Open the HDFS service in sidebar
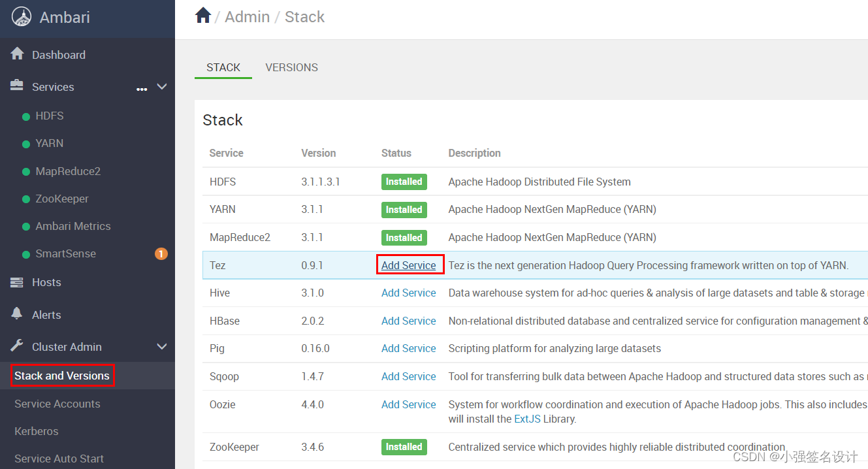The width and height of the screenshot is (868, 469). pyautogui.click(x=50, y=116)
